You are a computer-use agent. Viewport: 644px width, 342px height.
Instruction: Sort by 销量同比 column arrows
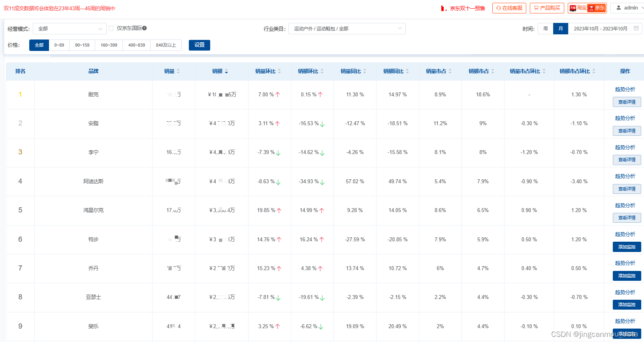(365, 71)
